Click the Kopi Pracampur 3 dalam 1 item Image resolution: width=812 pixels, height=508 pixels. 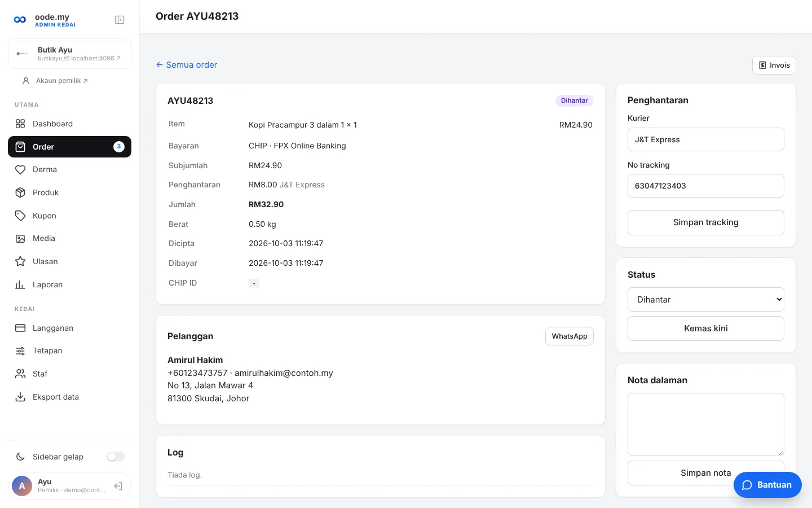click(303, 125)
